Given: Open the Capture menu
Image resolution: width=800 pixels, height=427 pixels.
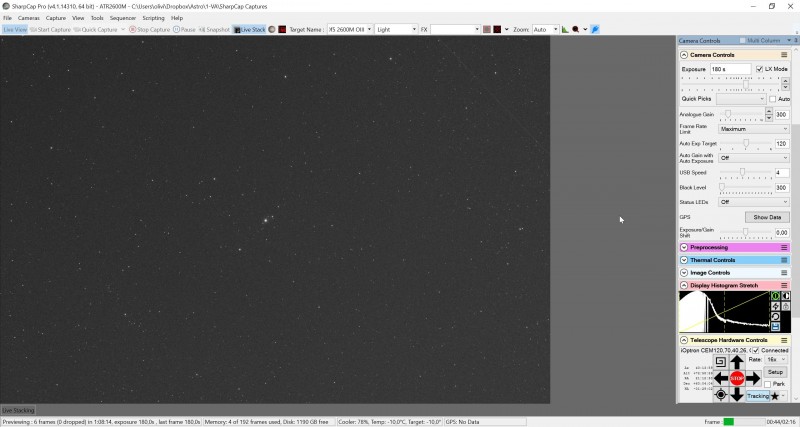Looking at the screenshot, I should 56,18.
